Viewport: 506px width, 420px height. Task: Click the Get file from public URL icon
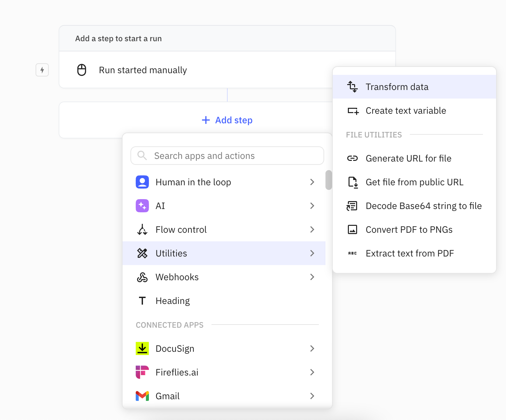tap(352, 182)
